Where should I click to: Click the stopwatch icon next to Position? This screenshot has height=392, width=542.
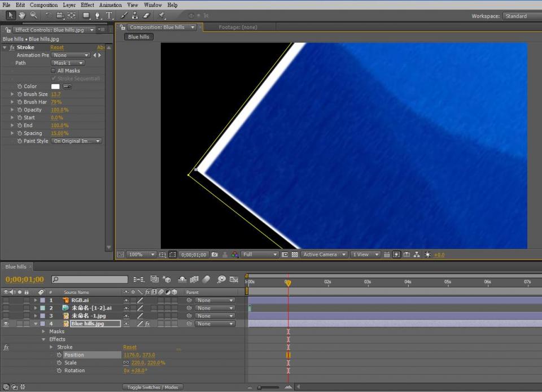pos(59,355)
